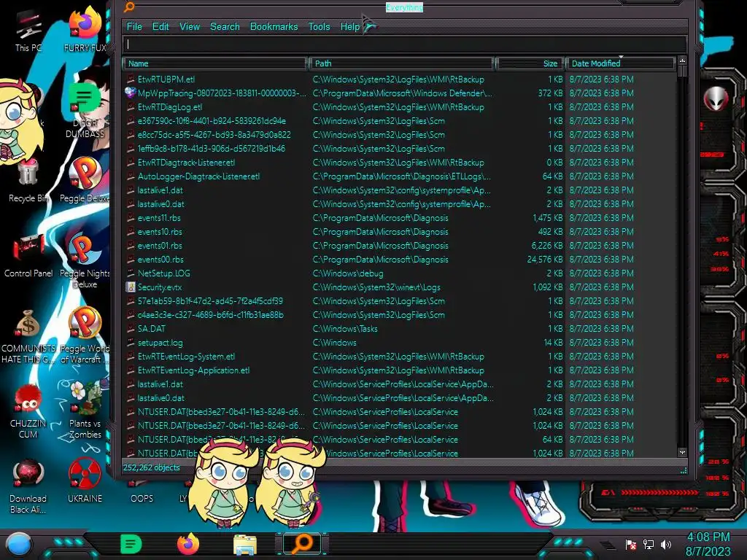Open the volume speaker tray icon
Viewport: 747px width, 560px height.
pyautogui.click(x=665, y=544)
